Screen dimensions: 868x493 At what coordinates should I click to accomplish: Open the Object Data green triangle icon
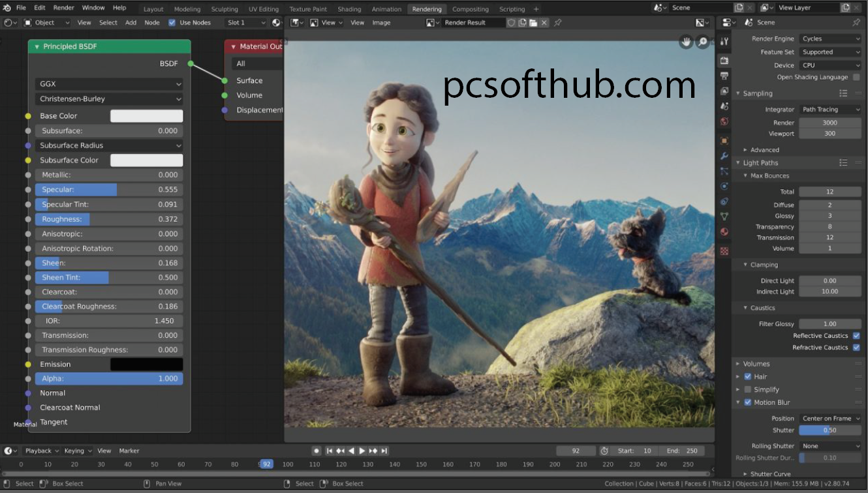point(724,217)
